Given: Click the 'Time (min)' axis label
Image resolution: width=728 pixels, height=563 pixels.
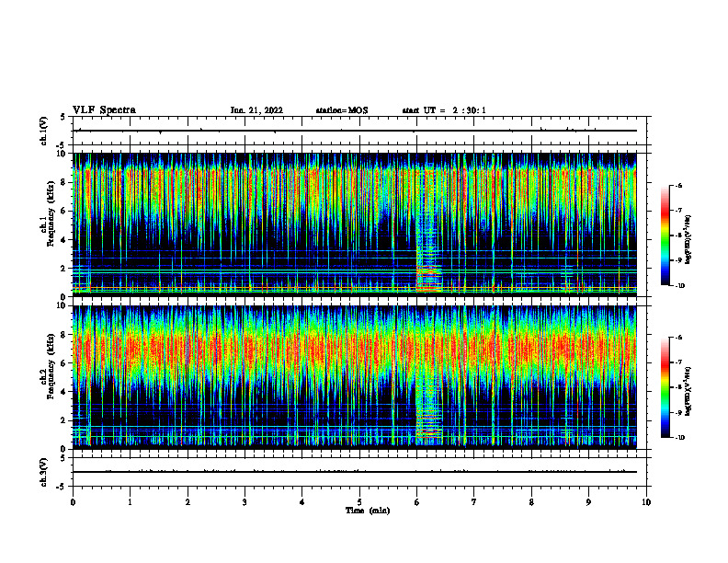Looking at the screenshot, I should click(368, 511).
